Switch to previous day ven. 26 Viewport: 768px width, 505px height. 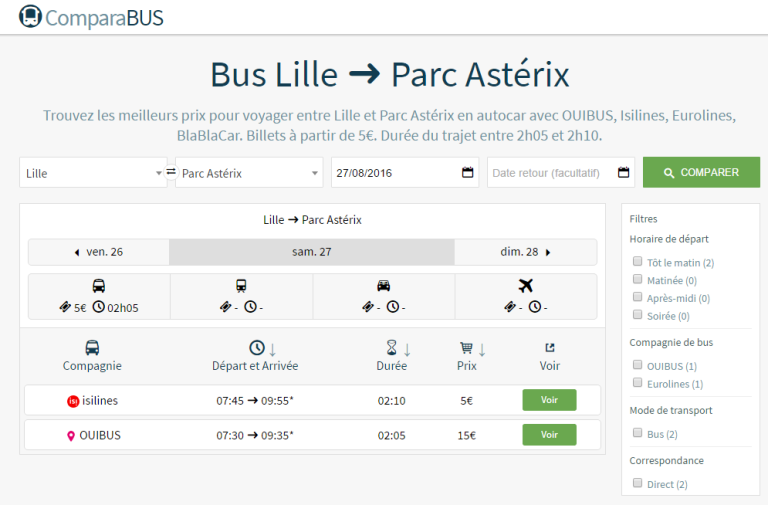[x=99, y=252]
